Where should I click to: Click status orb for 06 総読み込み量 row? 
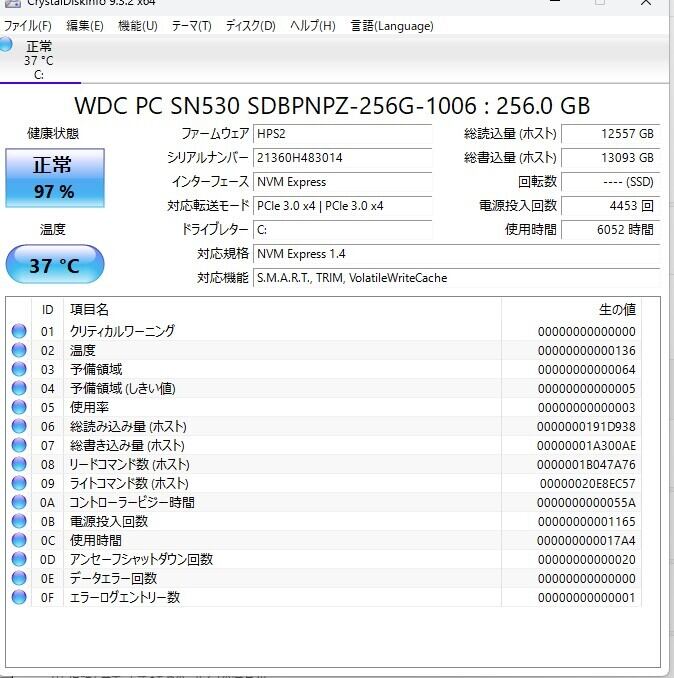tap(19, 426)
